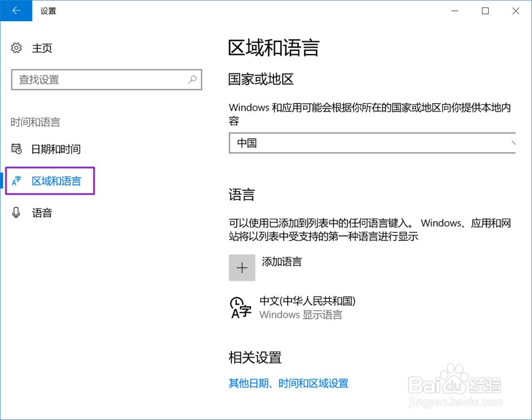Screen dimensions: 532x420
Task: Select the 日期和时间 calendar icon
Action: point(16,149)
